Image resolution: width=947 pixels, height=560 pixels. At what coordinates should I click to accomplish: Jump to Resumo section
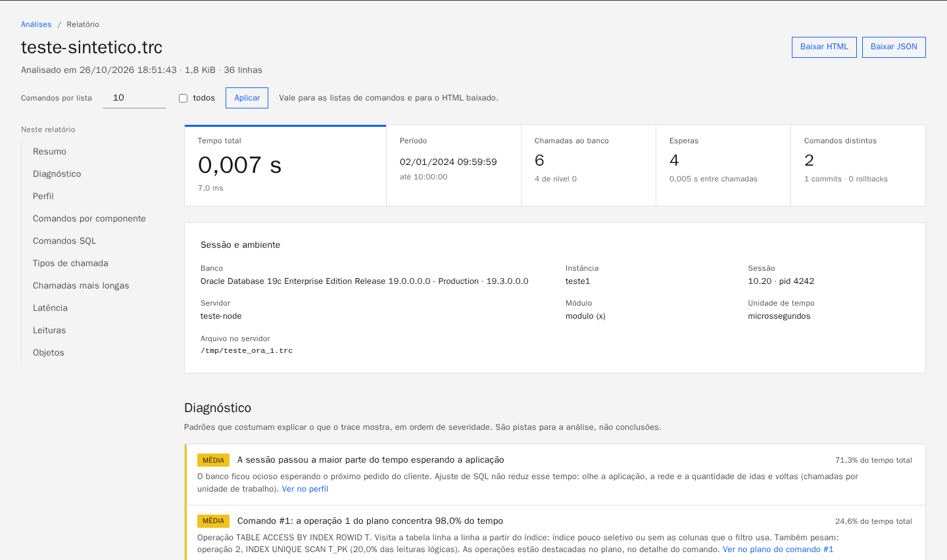click(x=49, y=151)
